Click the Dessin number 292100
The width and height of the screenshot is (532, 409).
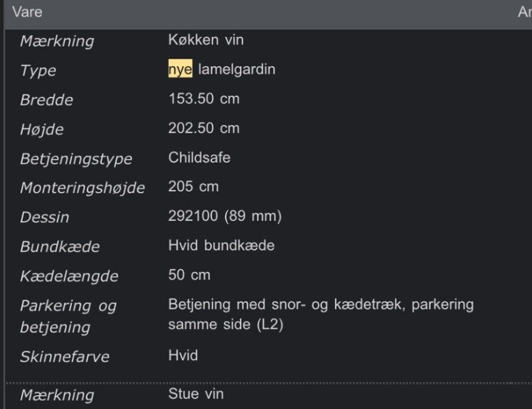coord(193,216)
